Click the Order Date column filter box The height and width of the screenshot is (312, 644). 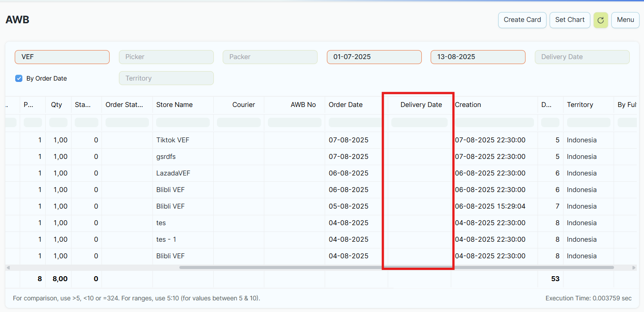pyautogui.click(x=356, y=122)
